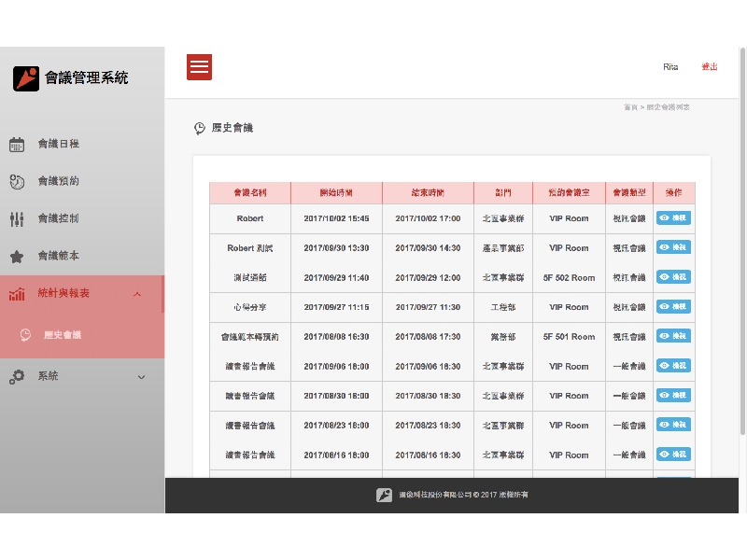This screenshot has width=747, height=560.
Task: Click the 會議日程 calendar icon
Action: (x=17, y=145)
